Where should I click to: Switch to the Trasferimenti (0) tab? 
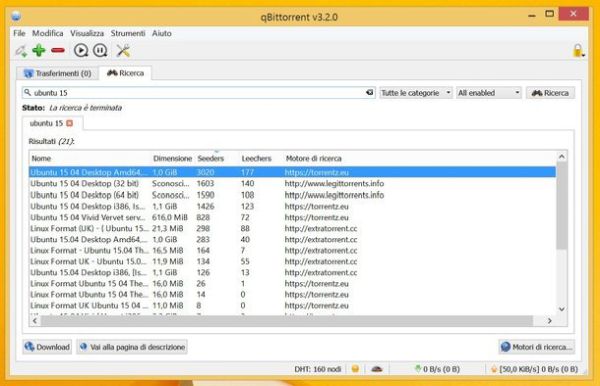tap(58, 73)
